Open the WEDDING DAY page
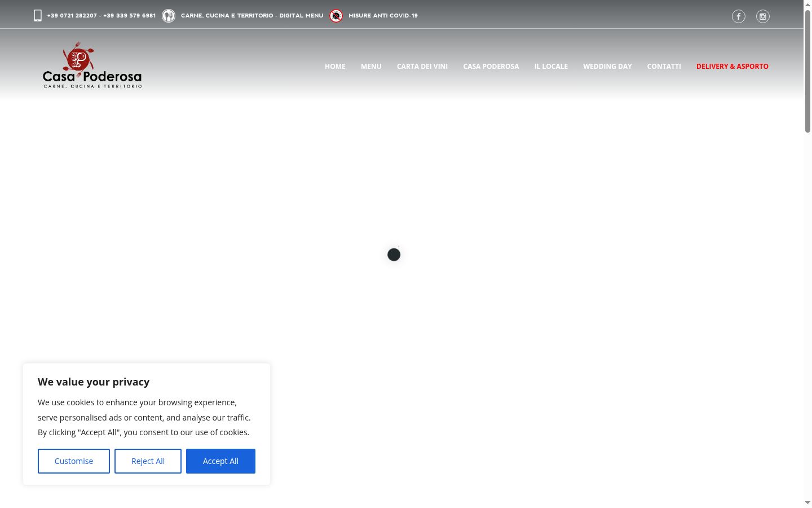 [607, 67]
